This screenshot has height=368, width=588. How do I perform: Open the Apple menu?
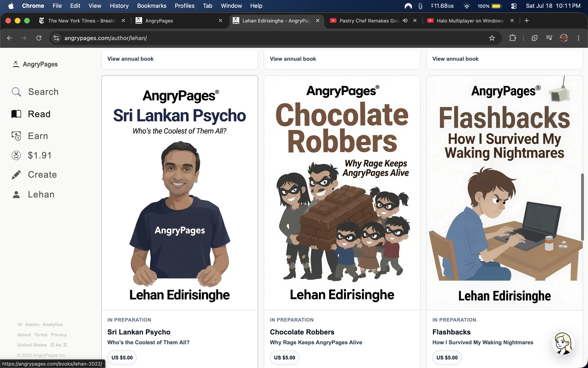(x=11, y=6)
